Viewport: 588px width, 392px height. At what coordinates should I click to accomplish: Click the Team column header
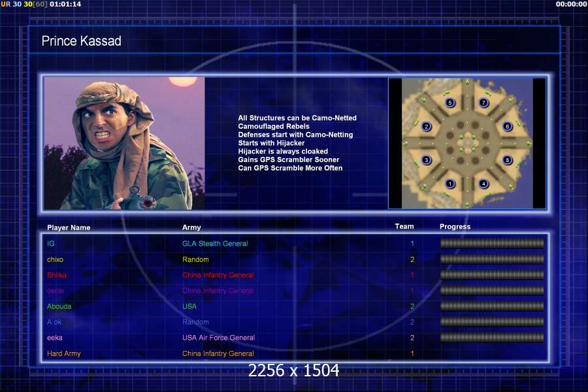(404, 226)
